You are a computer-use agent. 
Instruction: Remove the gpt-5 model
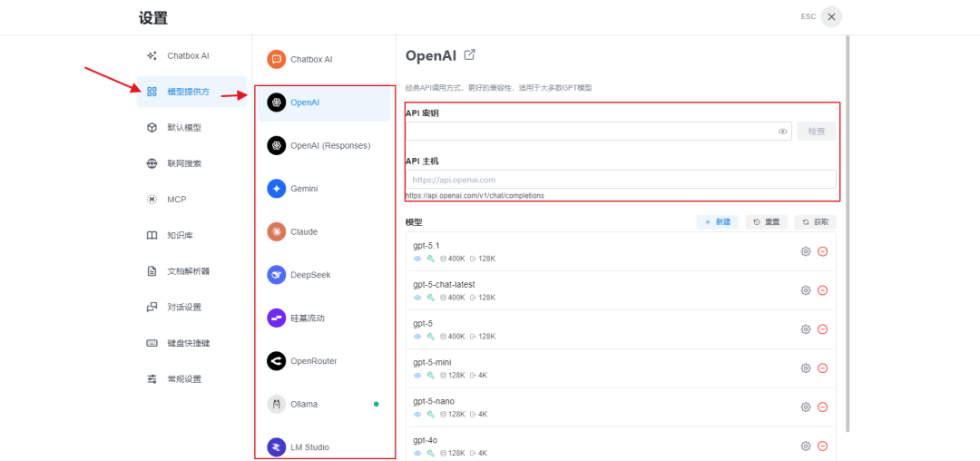coord(822,329)
